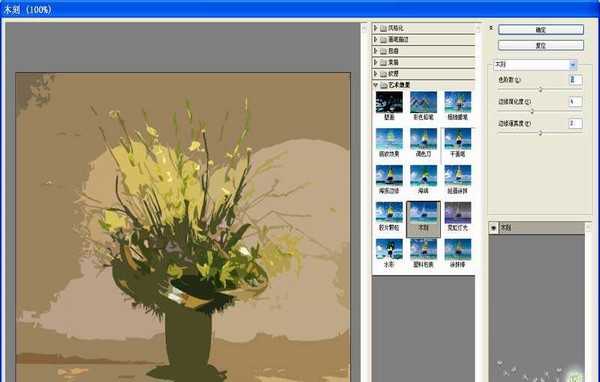Select the 壁画 (Fresco) filter thumbnail
This screenshot has width=600, height=382.
click(x=389, y=105)
